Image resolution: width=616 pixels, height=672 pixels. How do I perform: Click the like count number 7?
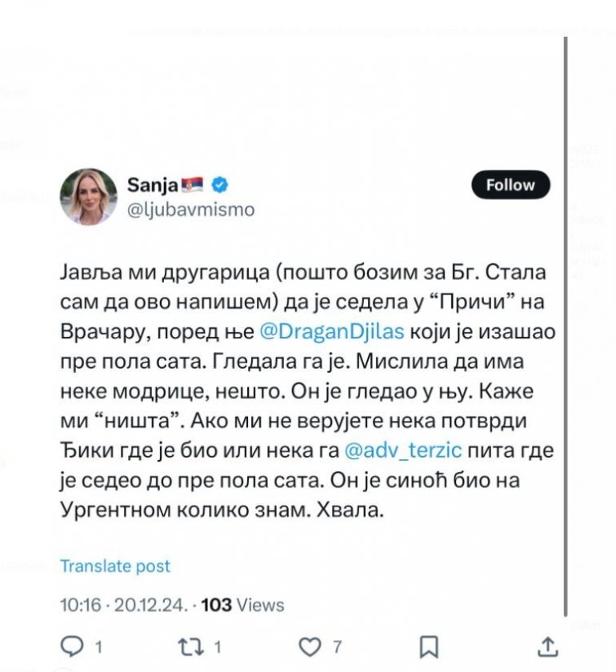pos(338,646)
